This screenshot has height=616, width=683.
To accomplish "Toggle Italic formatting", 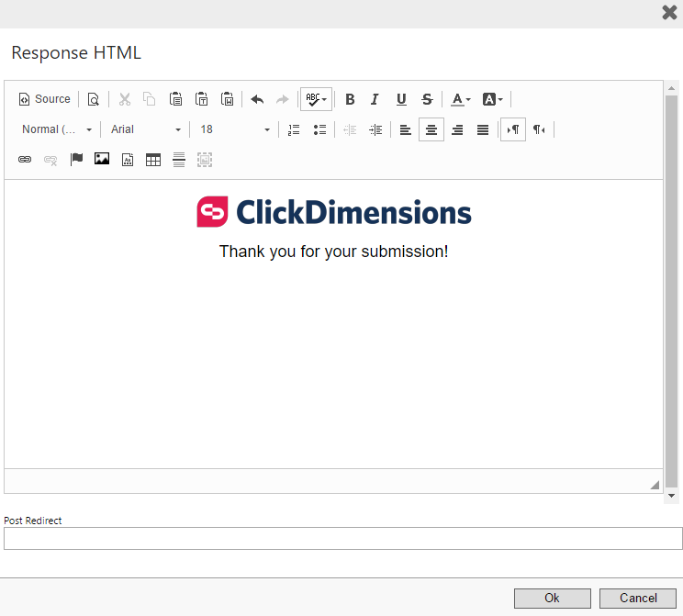I will pyautogui.click(x=375, y=99).
